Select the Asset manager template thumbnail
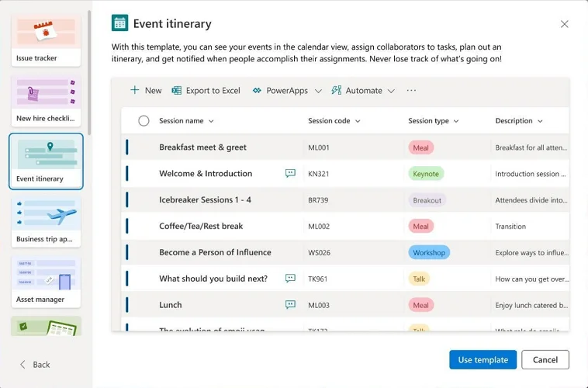 (x=46, y=282)
